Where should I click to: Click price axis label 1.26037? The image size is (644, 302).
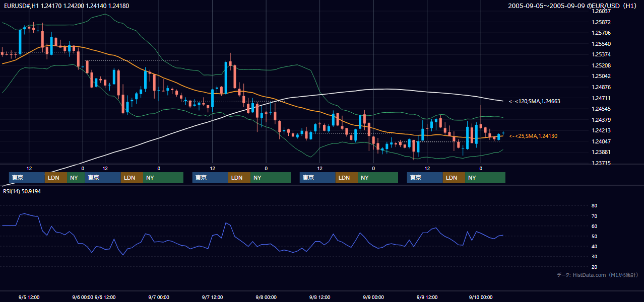click(601, 11)
